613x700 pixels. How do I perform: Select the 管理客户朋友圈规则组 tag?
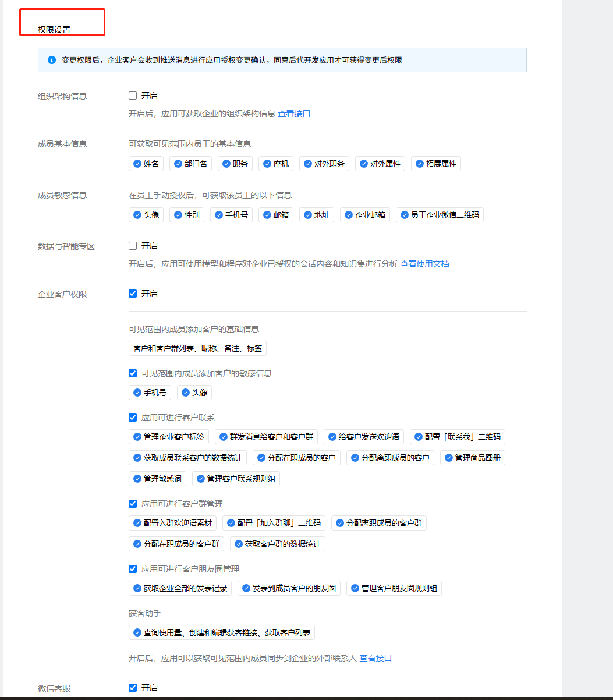point(394,588)
